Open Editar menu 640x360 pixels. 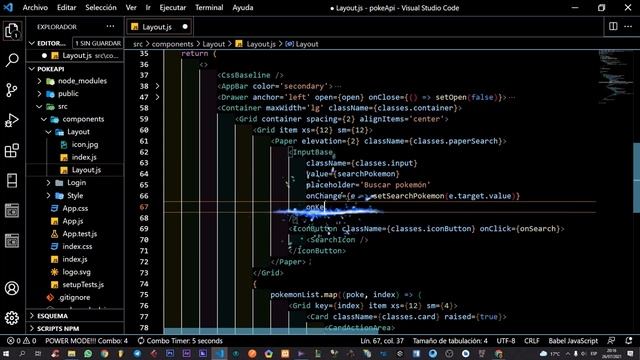point(67,8)
